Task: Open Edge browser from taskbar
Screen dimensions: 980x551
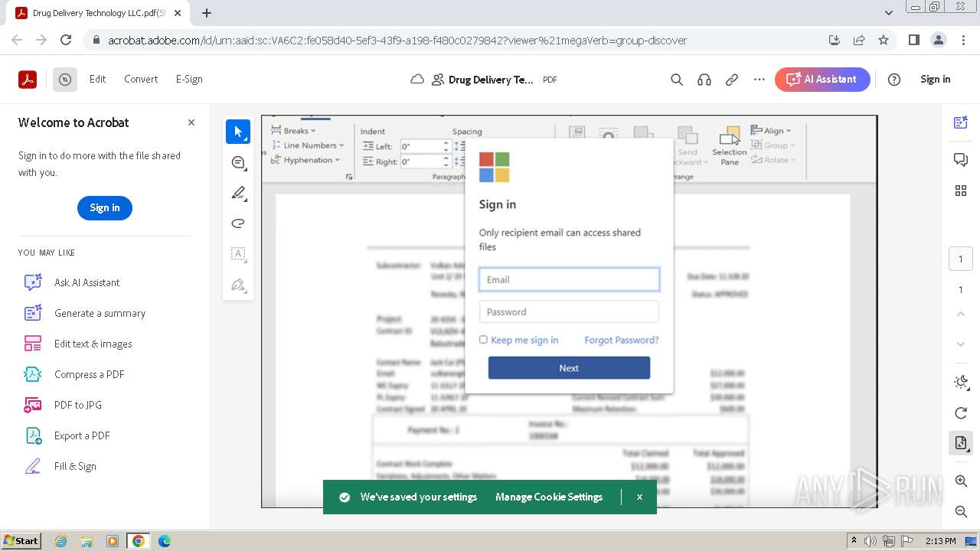Action: 164,541
